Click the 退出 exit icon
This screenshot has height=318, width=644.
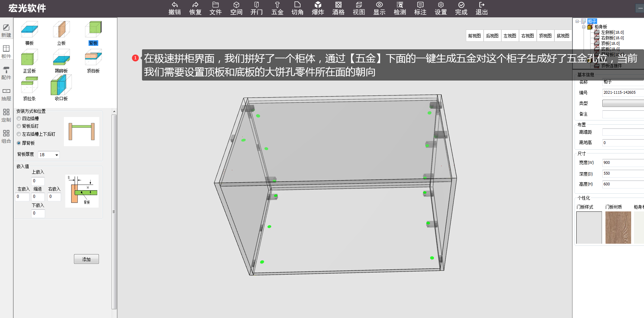coord(482,8)
